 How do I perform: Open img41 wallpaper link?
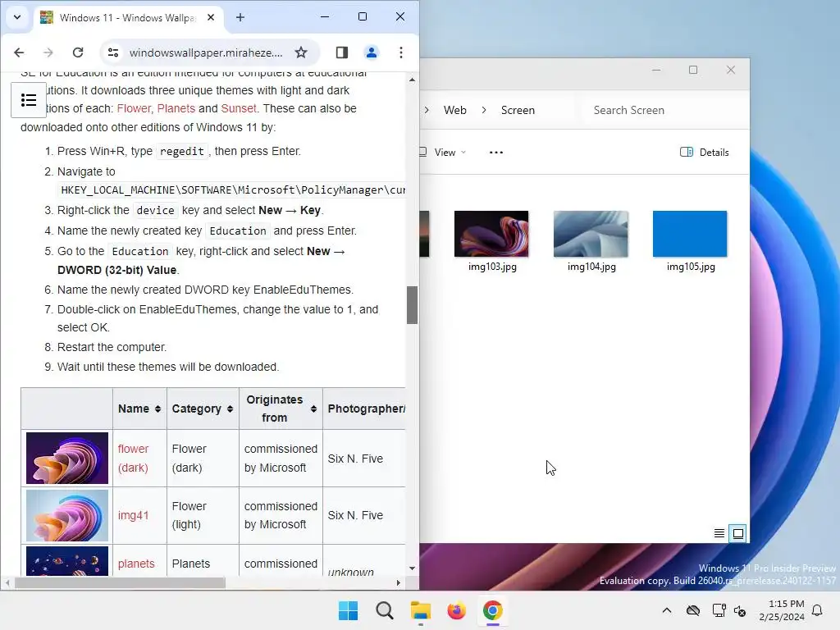pos(133,515)
